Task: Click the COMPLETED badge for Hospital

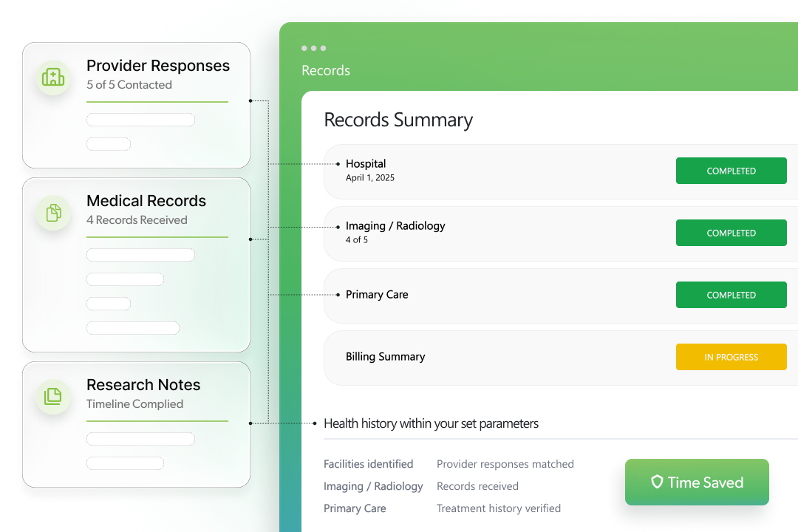Action: [x=731, y=171]
